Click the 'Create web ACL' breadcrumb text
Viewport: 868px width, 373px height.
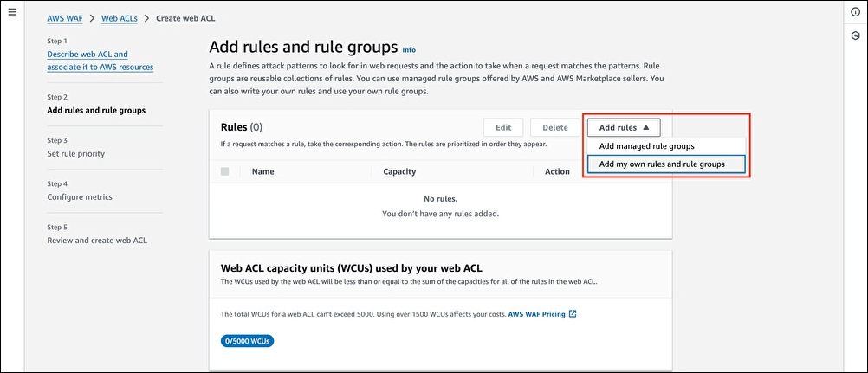pos(185,18)
